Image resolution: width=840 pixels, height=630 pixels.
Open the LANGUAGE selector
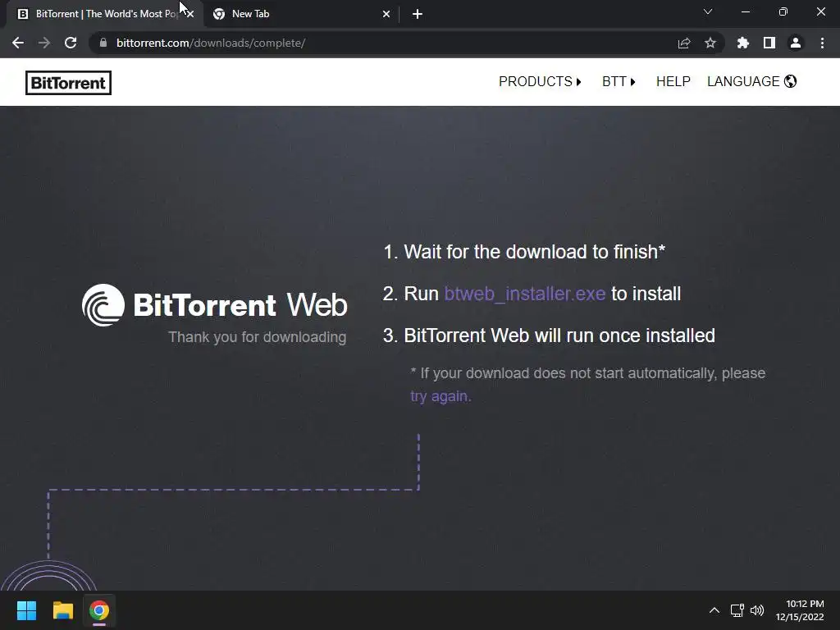[752, 81]
